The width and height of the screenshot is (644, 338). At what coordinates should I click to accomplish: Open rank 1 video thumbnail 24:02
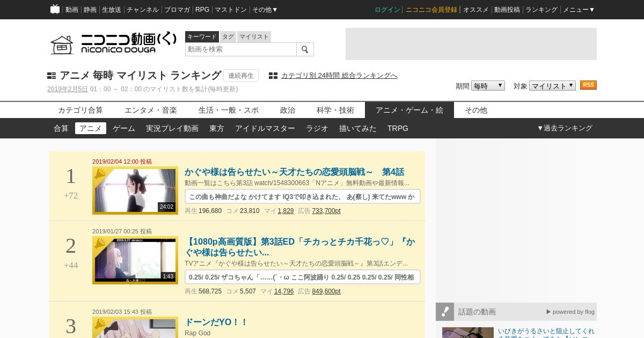(x=135, y=190)
